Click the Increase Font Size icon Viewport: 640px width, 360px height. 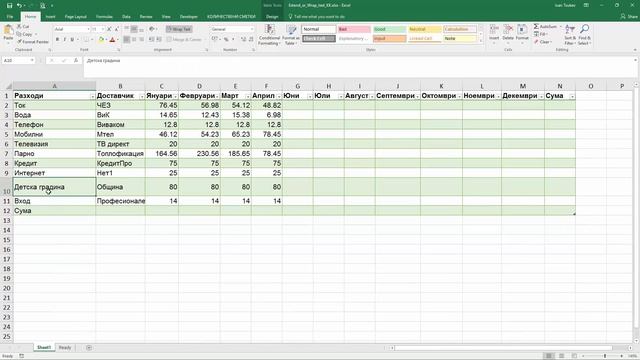tap(109, 29)
